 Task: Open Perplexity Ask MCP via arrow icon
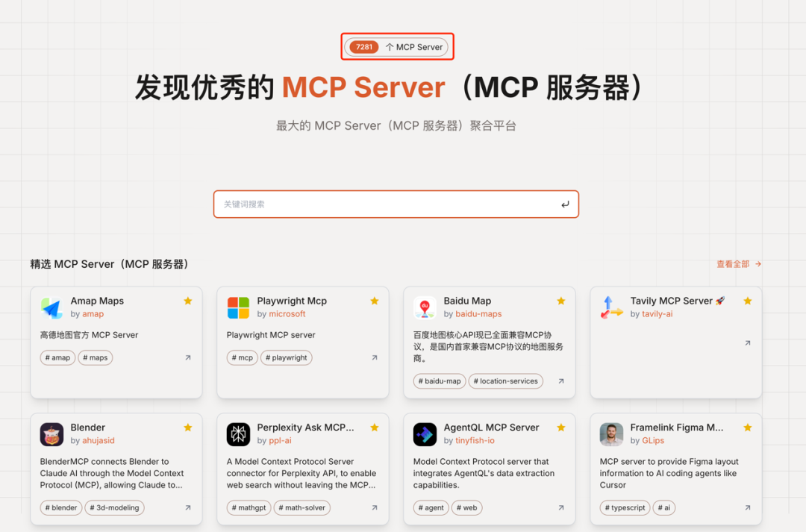(x=375, y=508)
